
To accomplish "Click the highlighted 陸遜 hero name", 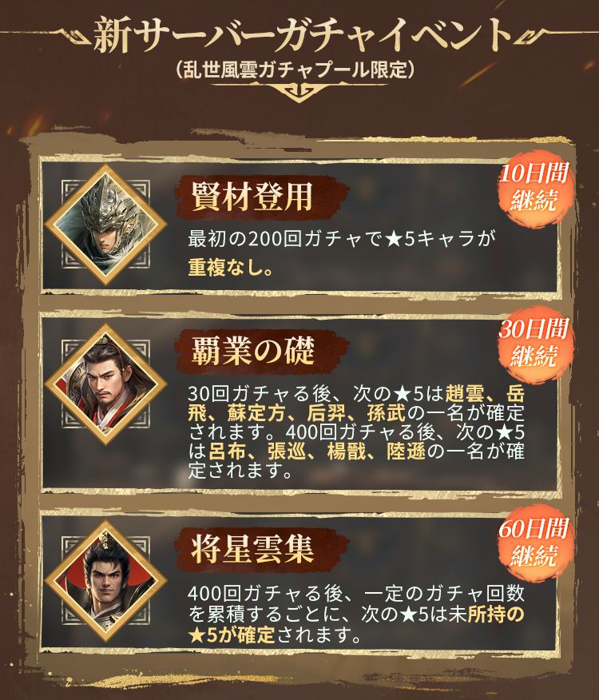I will pos(407,451).
